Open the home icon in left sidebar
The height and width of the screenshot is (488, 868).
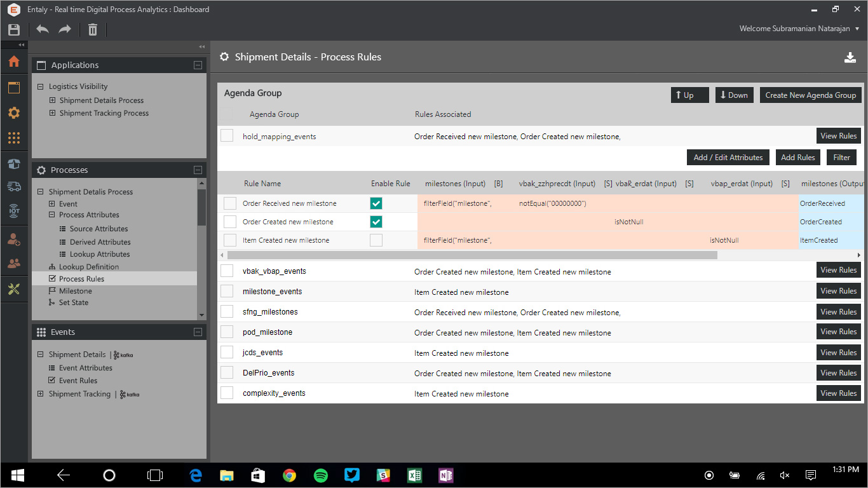14,62
